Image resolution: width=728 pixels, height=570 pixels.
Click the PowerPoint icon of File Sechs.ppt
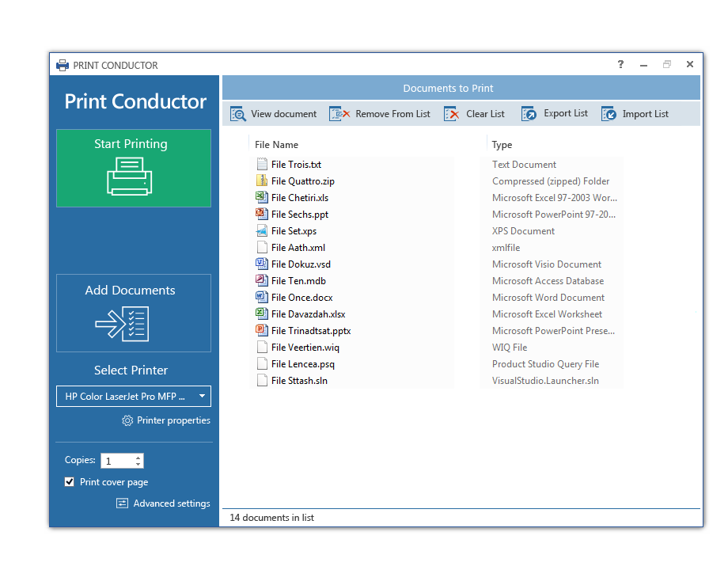tap(261, 214)
